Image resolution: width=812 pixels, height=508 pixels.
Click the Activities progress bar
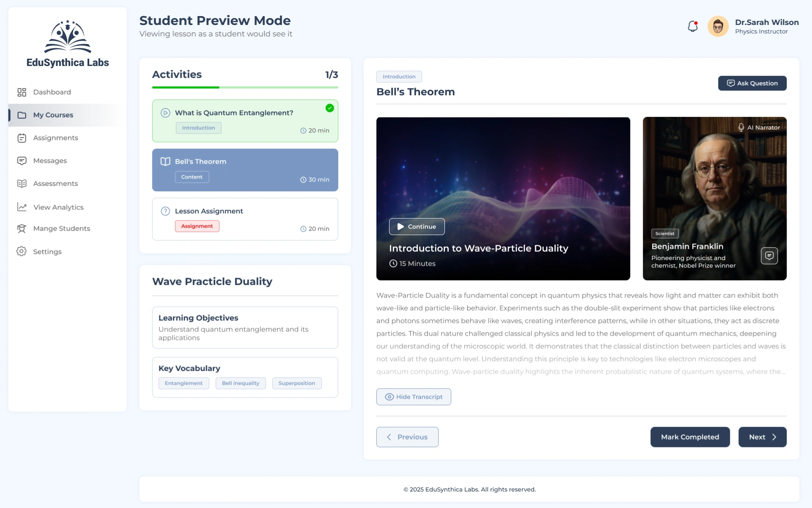tap(245, 87)
